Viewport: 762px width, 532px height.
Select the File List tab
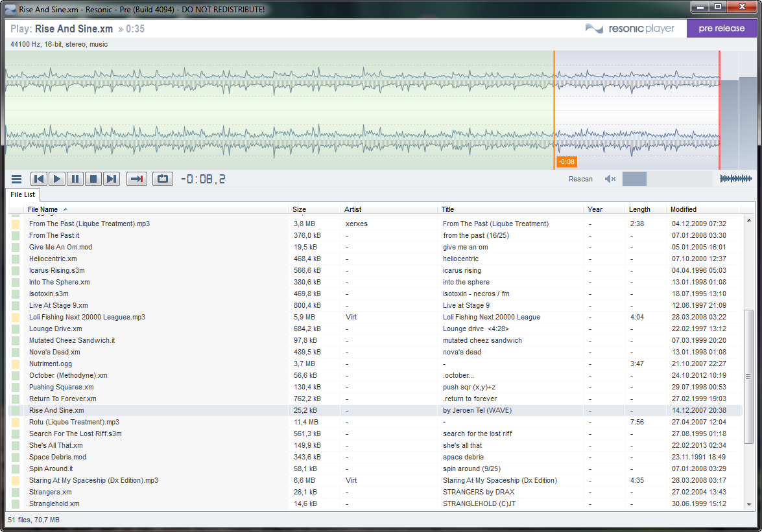pyautogui.click(x=23, y=194)
